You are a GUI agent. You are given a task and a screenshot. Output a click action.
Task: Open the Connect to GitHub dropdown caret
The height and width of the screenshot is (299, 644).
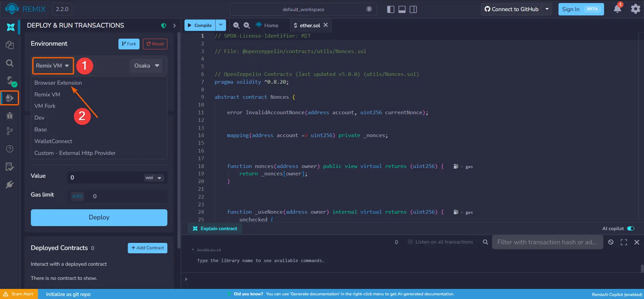[547, 9]
